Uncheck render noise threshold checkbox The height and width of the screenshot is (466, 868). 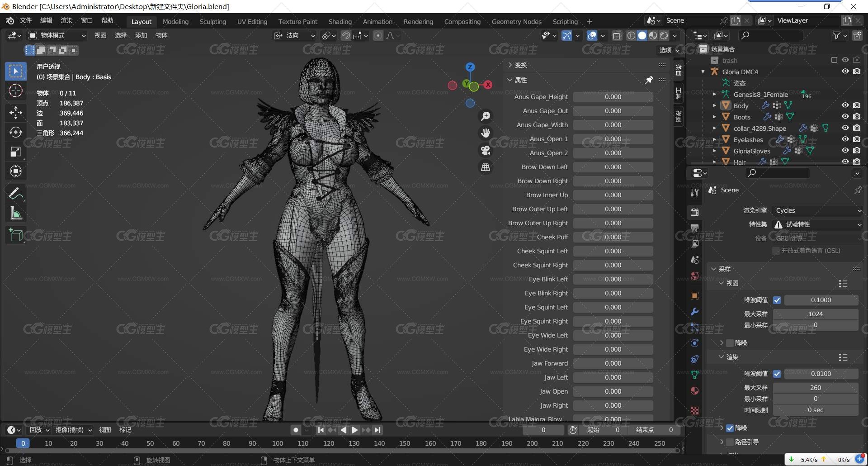[777, 374]
